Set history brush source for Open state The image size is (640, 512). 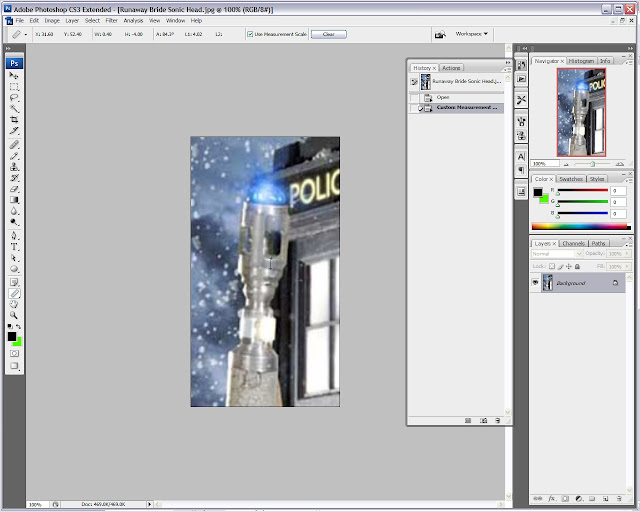[414, 98]
